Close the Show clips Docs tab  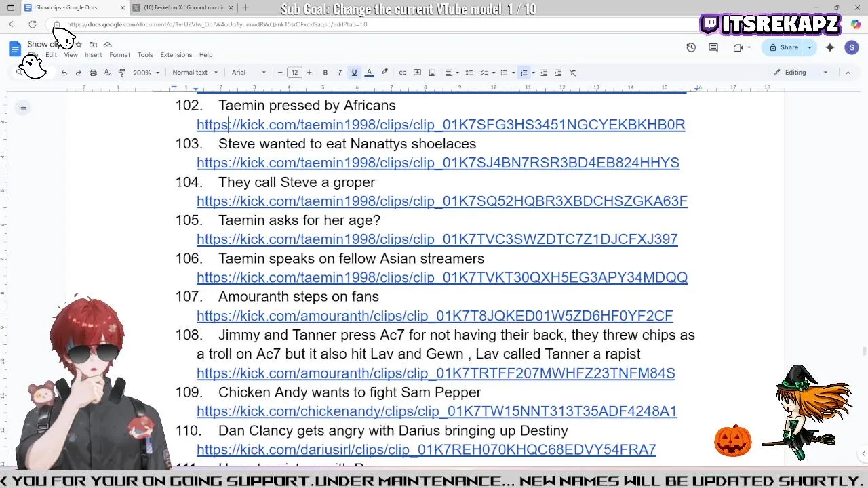click(x=123, y=7)
